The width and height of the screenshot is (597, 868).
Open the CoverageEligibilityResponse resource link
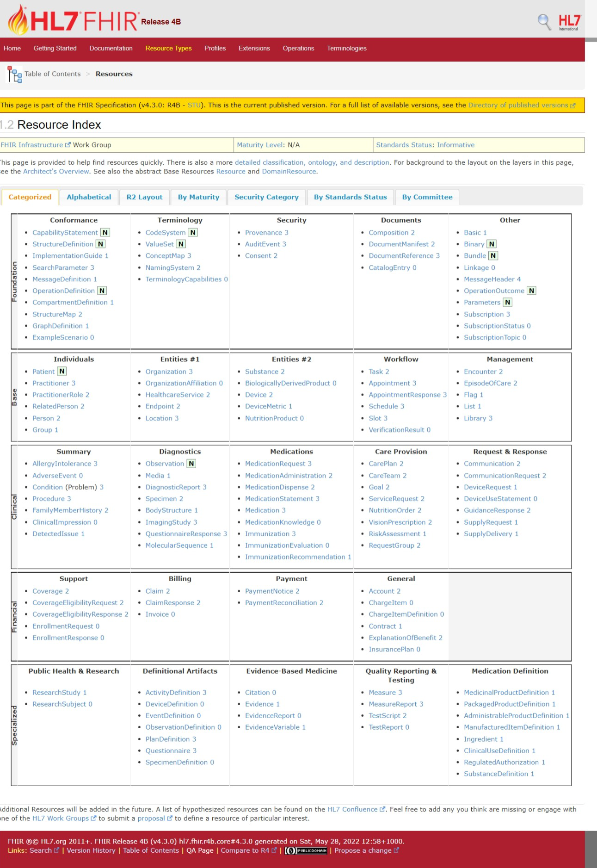(x=77, y=614)
